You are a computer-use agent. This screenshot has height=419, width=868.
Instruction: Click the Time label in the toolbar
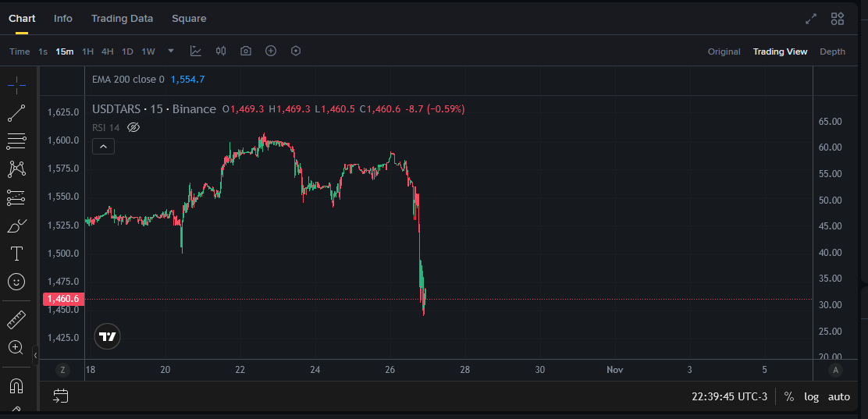point(20,51)
